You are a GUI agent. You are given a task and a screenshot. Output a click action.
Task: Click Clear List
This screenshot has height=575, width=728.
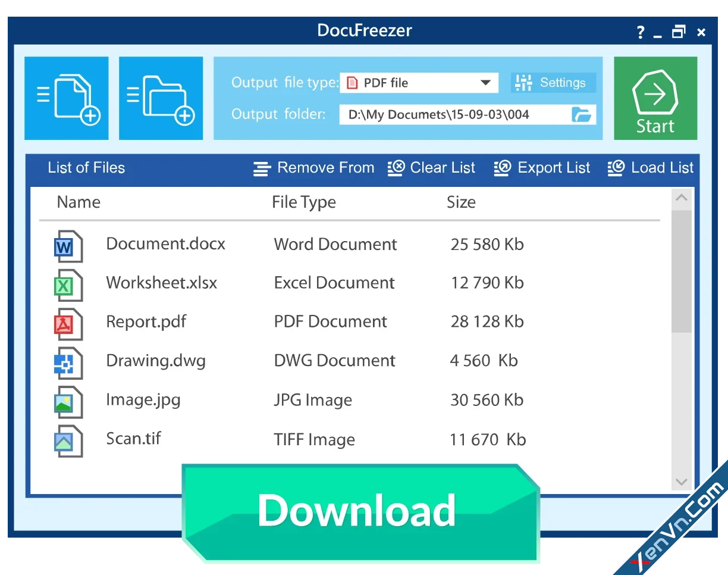[431, 168]
